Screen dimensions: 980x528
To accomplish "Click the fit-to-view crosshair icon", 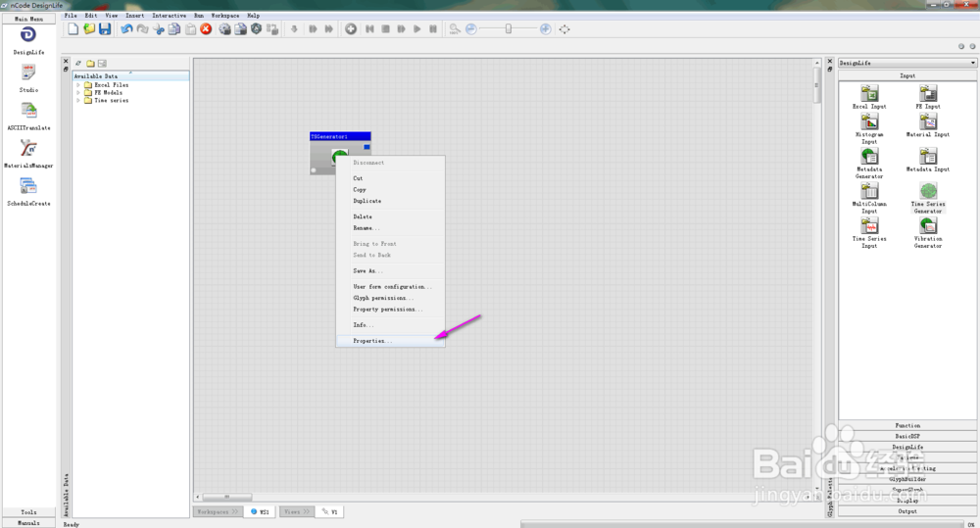I will coord(564,28).
